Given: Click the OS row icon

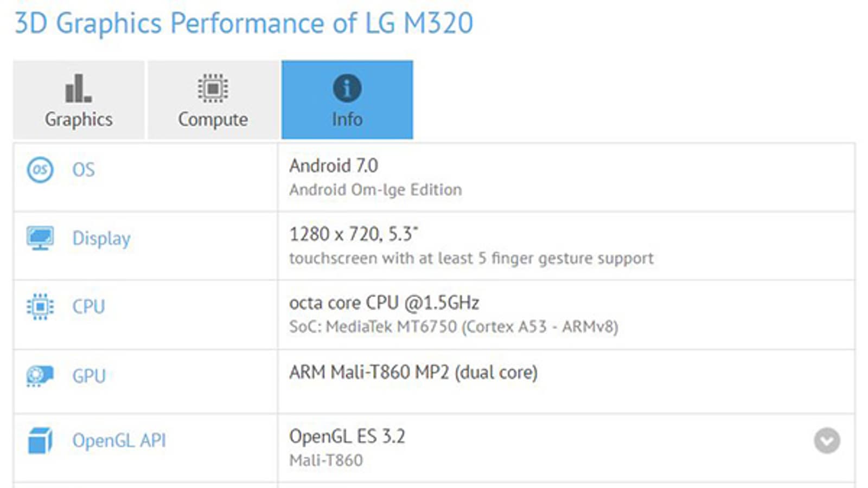Looking at the screenshot, I should tap(40, 170).
